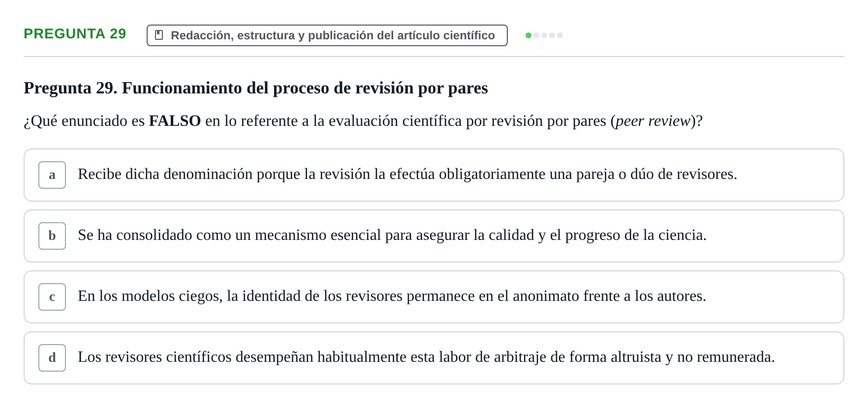
Task: Open the 'Redacción, estructura y publicación' topic tag
Action: 327,35
